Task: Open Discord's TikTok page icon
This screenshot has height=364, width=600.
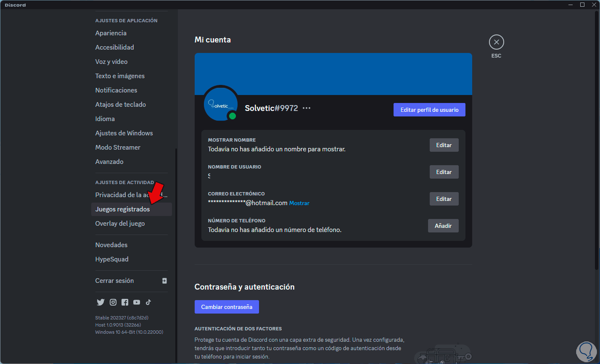Action: coord(148,302)
